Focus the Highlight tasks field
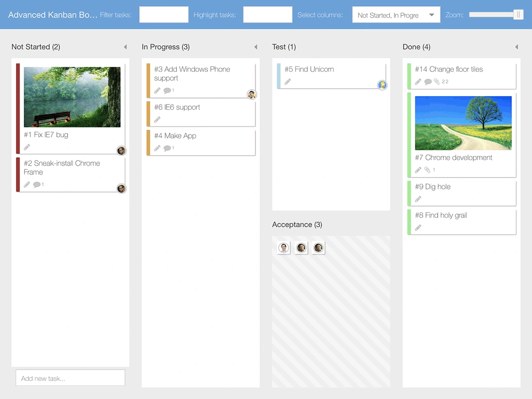 (268, 14)
